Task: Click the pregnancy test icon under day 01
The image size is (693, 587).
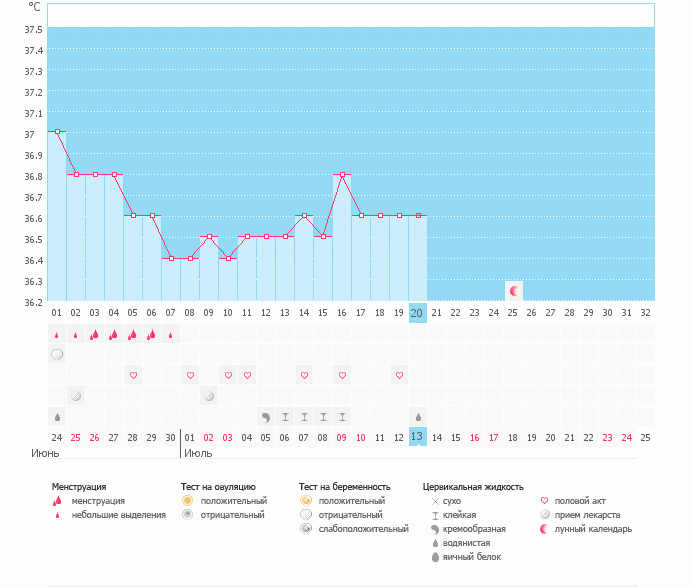Action: [57, 354]
